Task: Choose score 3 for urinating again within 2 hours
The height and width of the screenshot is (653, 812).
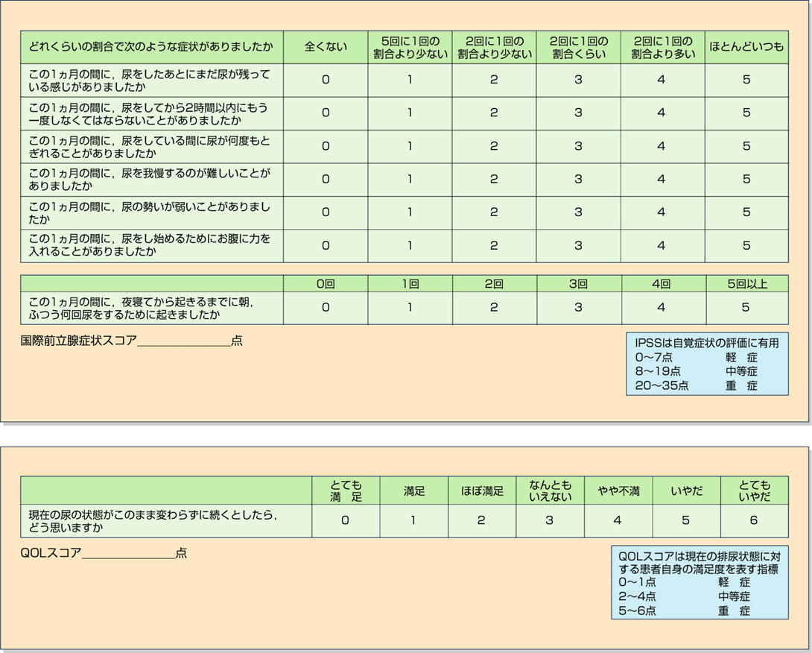Action: tap(578, 113)
